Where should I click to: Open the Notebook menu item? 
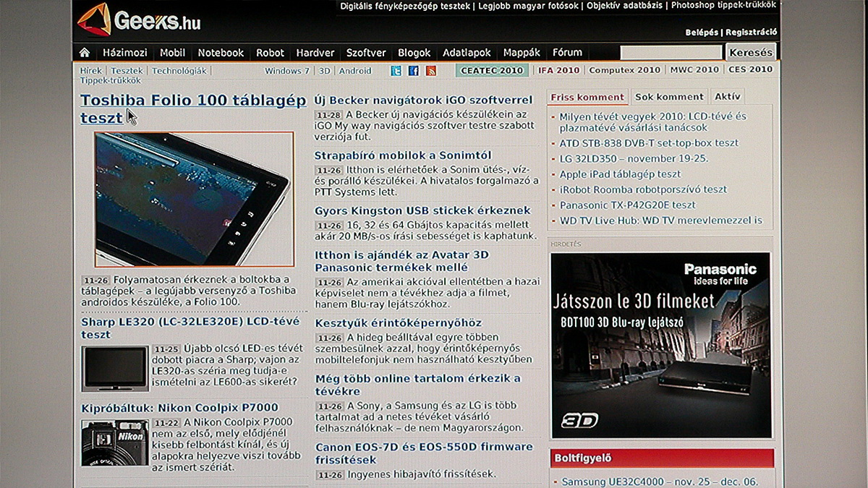pos(221,53)
